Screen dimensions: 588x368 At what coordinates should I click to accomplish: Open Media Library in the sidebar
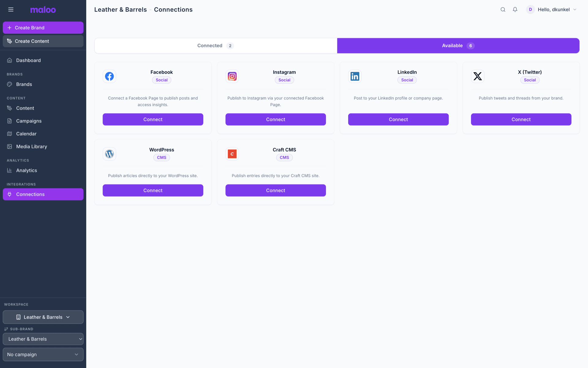click(x=32, y=146)
